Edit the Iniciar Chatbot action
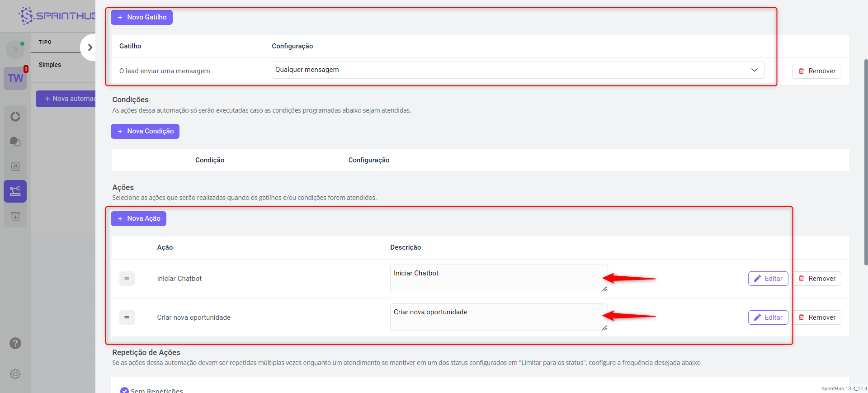Image resolution: width=868 pixels, height=393 pixels. pyautogui.click(x=768, y=279)
